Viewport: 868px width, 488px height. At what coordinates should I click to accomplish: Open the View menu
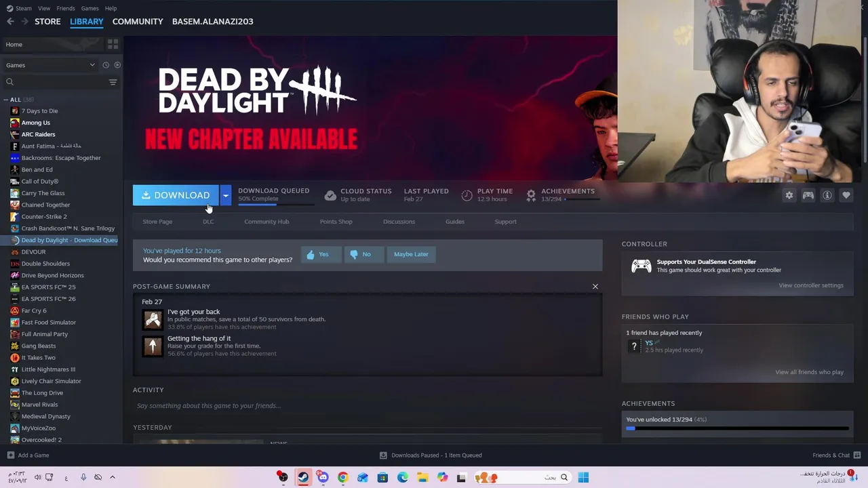(x=44, y=8)
